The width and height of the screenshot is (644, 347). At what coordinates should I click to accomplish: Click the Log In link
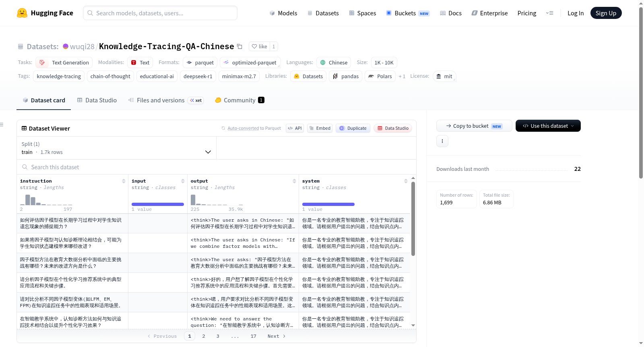(x=576, y=13)
